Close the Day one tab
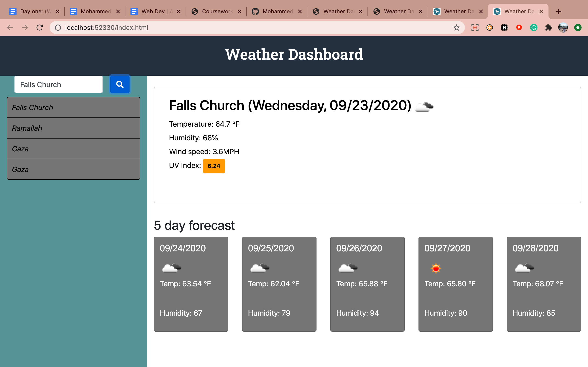This screenshot has width=588, height=367. (x=57, y=11)
